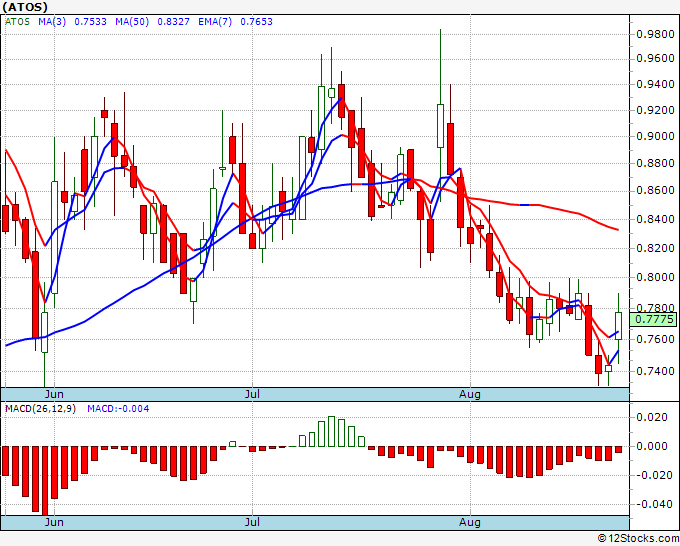Click the EMA(7) value 0.7653

click(x=256, y=21)
